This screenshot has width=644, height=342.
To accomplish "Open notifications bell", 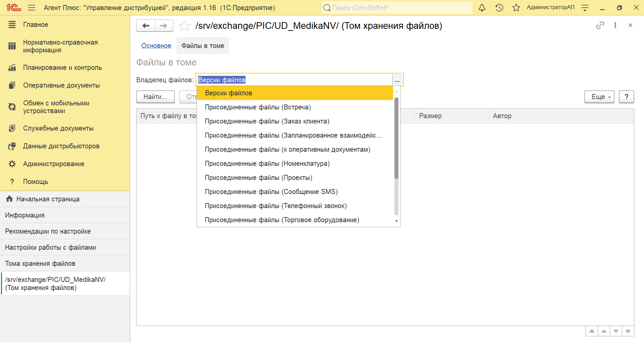I will tap(482, 7).
